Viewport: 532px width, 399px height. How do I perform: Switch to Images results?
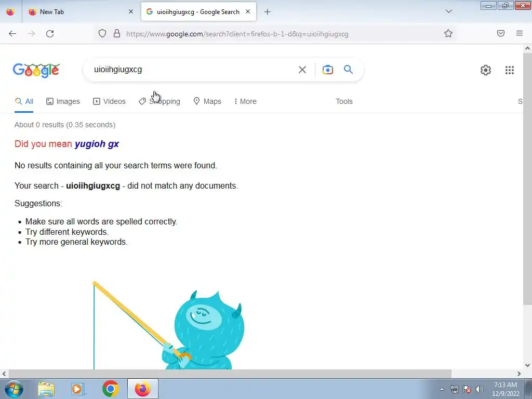click(63, 101)
